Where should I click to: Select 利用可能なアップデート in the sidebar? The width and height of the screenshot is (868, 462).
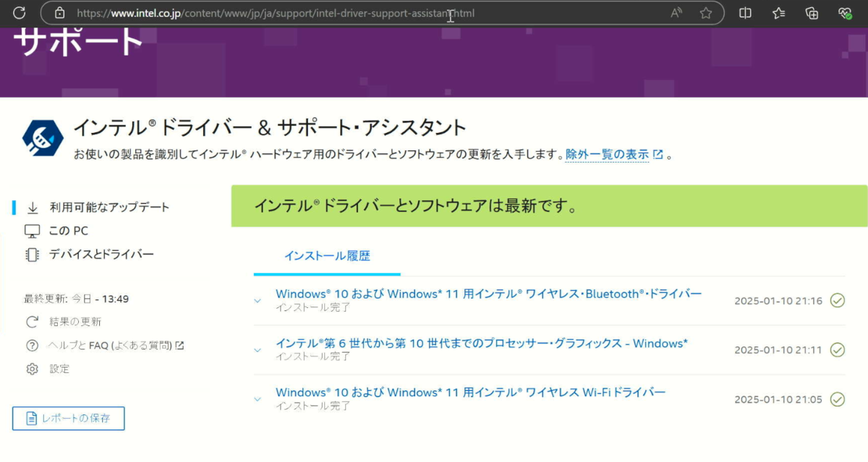click(x=109, y=208)
